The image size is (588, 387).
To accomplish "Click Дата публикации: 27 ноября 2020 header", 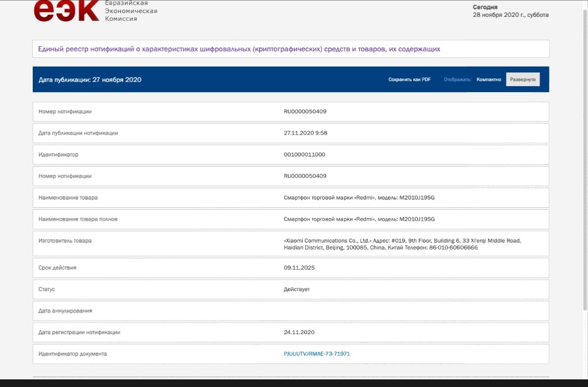I will point(90,80).
